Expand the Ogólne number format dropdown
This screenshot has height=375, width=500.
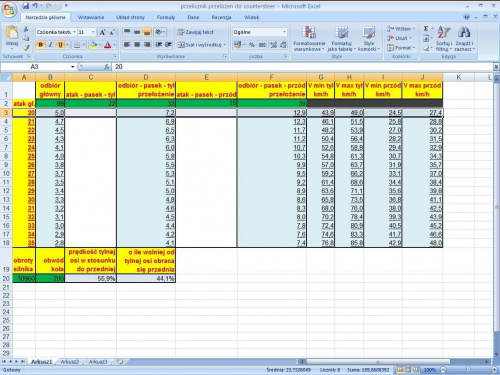coord(284,32)
